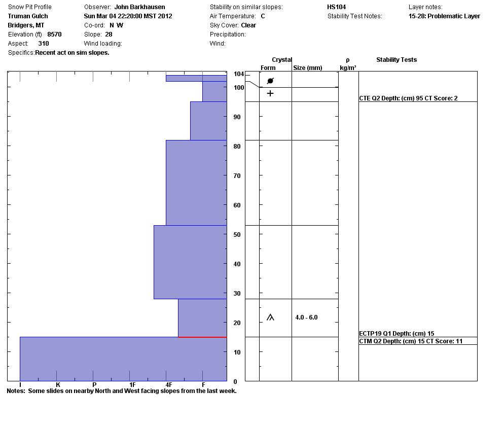The width and height of the screenshot is (504, 426).
Task: Click the Crystal Form column header
Action: pos(276,64)
